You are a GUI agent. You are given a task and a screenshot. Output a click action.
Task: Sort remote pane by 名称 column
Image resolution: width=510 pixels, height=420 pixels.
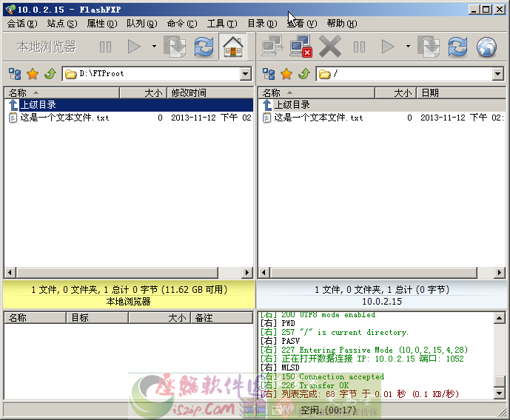pyautogui.click(x=316, y=93)
